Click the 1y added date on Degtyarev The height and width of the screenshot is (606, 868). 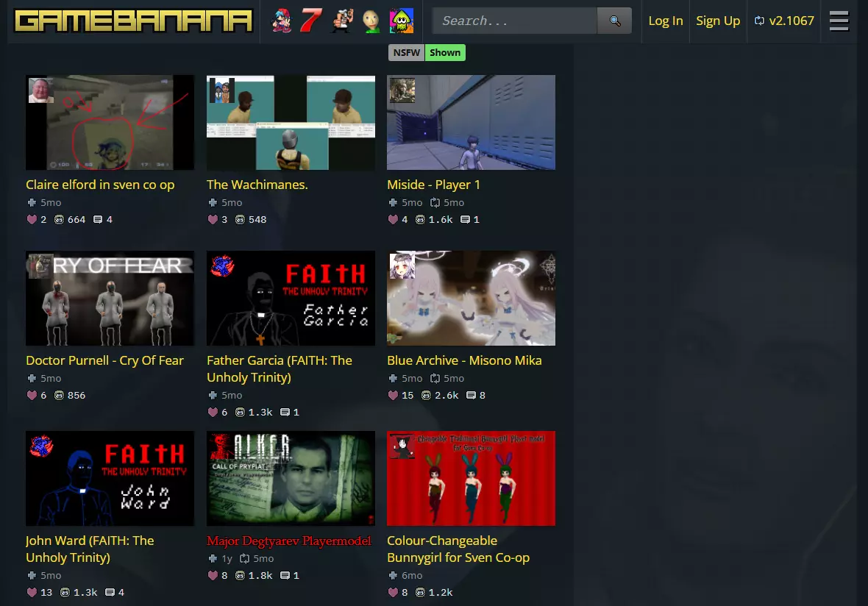227,558
